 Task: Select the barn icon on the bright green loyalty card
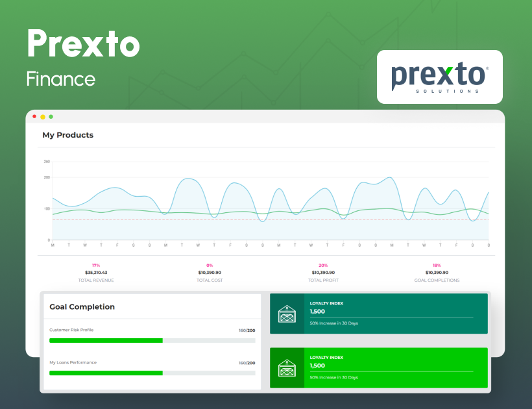point(285,368)
